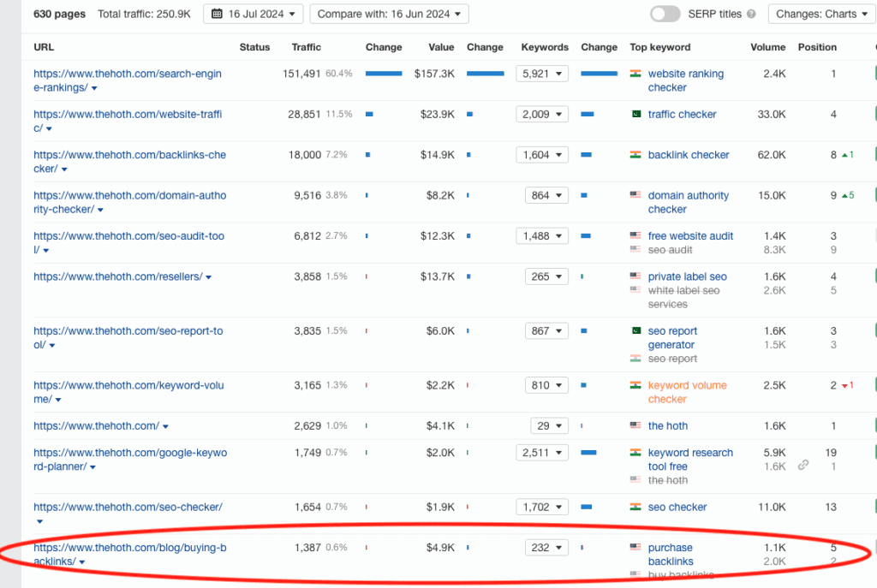The height and width of the screenshot is (588, 877).
Task: Click the US flag beside the hoth
Action: [x=635, y=425]
